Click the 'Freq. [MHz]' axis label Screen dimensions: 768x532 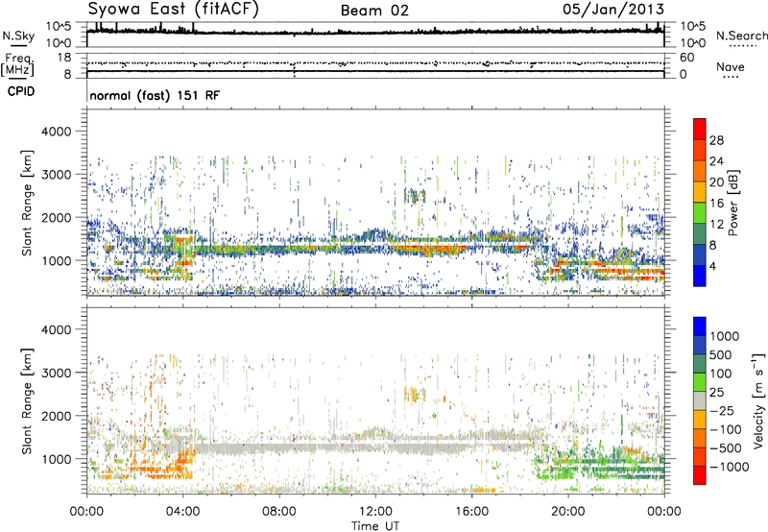pos(17,65)
